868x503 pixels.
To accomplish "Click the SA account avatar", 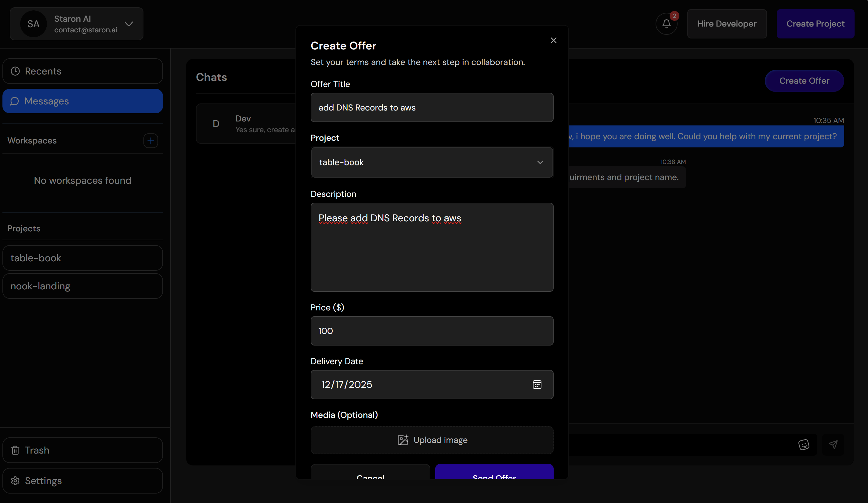I will click(33, 24).
